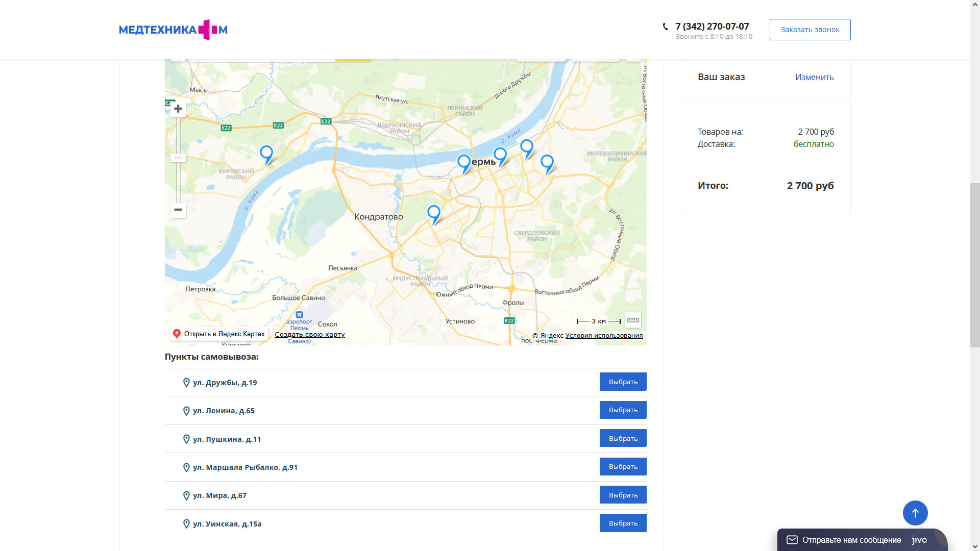Click address text ул. Мира, д.67
980x551 pixels.
[x=219, y=495]
